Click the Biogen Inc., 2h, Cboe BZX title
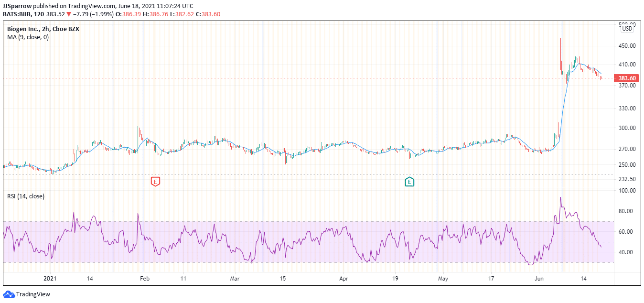 click(43, 29)
